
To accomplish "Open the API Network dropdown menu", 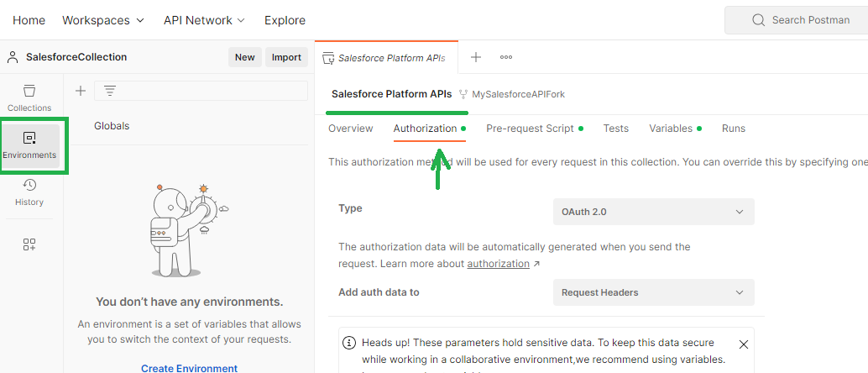I will tap(204, 20).
